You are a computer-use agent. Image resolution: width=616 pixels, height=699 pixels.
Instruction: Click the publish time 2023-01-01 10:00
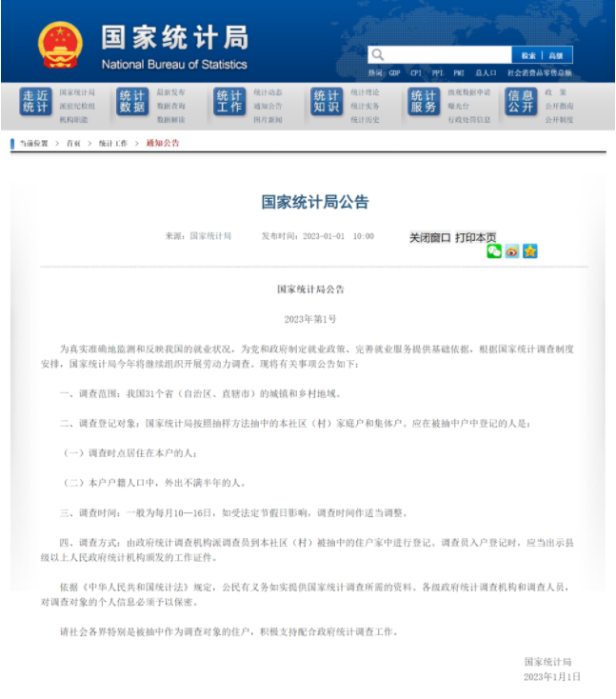click(x=338, y=236)
